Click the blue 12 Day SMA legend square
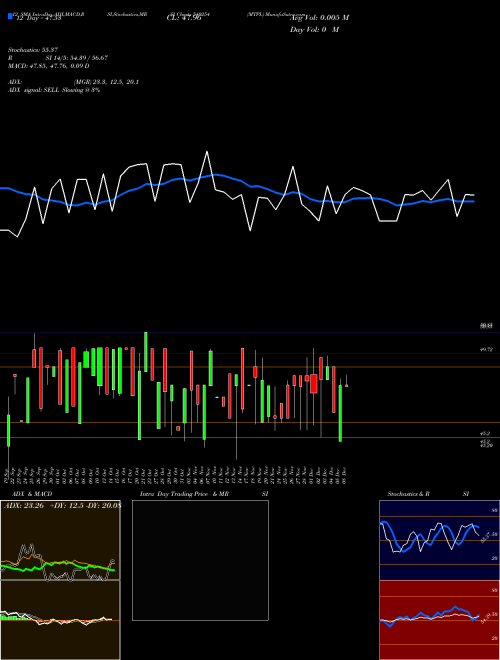The image size is (500, 660). [x=10, y=17]
